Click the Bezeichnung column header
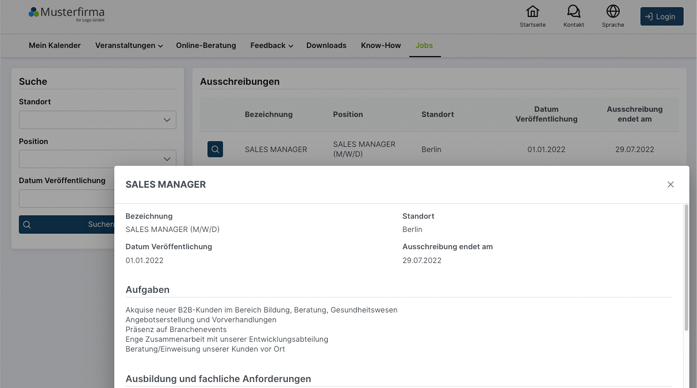This screenshot has width=697, height=388. [x=268, y=114]
